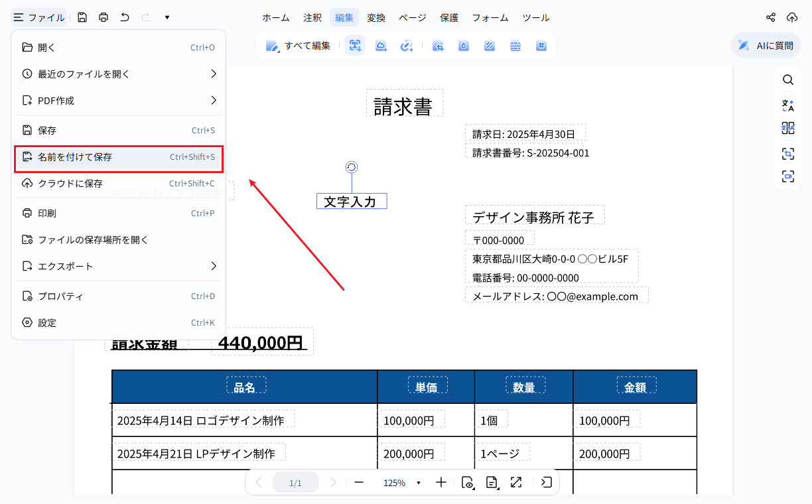Click the undo arrow icon
This screenshot has width=812, height=504.
pyautogui.click(x=125, y=17)
